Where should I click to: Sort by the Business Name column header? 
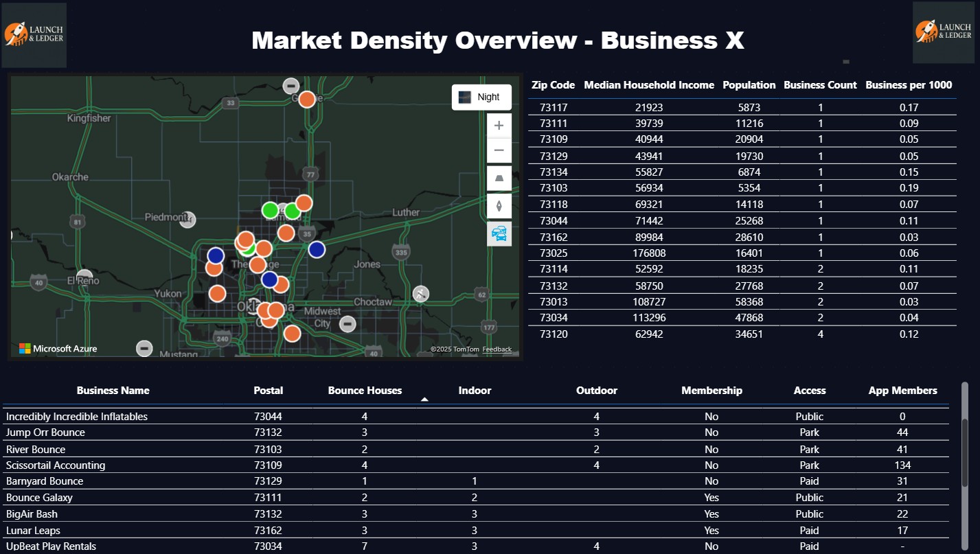coord(113,390)
